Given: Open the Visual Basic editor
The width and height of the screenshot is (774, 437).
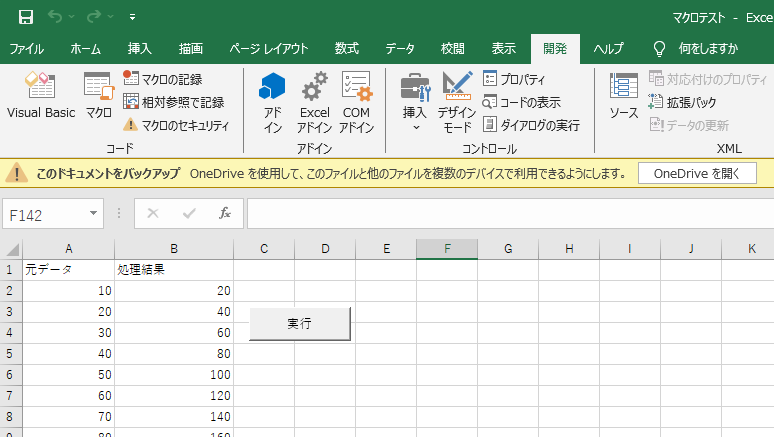Looking at the screenshot, I should click(40, 96).
